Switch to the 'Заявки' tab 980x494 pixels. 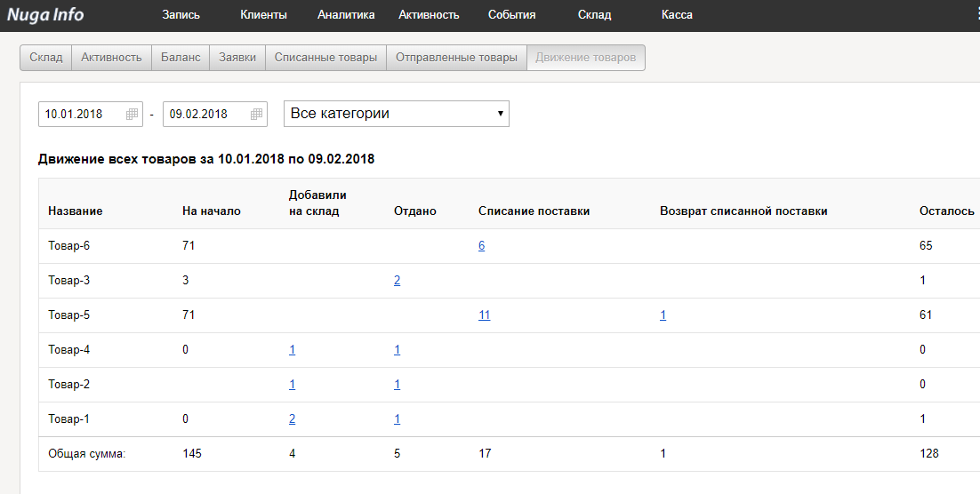pyautogui.click(x=237, y=58)
